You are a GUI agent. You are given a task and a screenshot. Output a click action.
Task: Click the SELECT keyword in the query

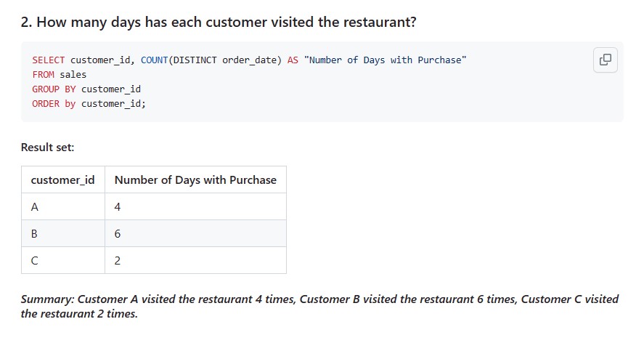(49, 60)
